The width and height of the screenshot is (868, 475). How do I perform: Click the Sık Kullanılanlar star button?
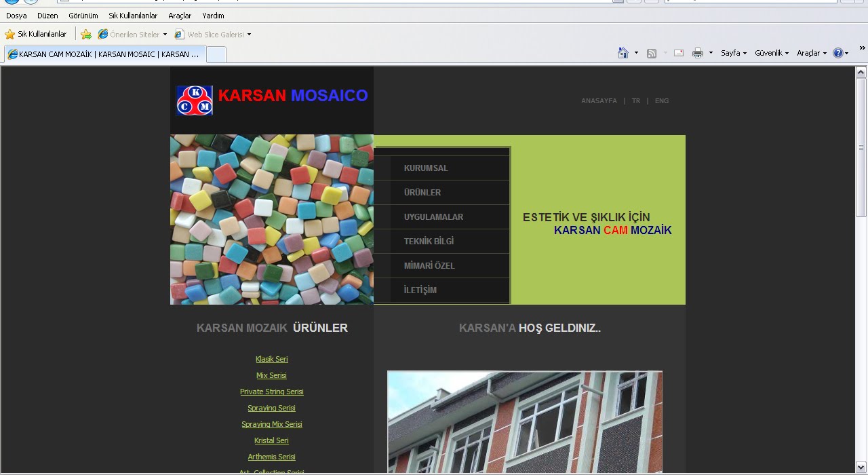point(36,34)
